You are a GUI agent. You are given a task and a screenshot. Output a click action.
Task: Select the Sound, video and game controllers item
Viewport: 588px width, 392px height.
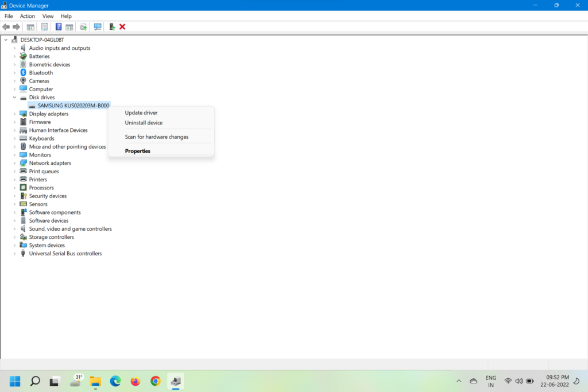[70, 229]
